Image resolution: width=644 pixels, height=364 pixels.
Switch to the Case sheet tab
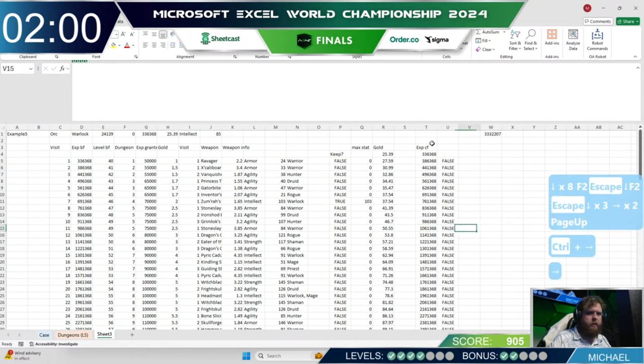44,335
